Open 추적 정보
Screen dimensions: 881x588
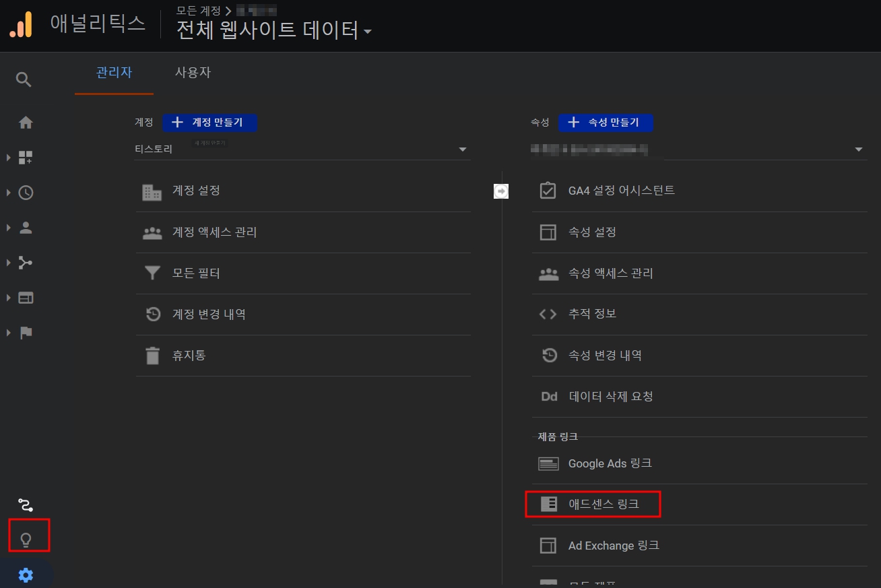click(699, 314)
